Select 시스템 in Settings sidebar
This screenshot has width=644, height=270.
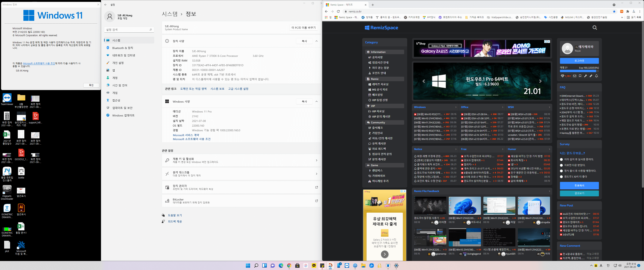click(x=129, y=40)
